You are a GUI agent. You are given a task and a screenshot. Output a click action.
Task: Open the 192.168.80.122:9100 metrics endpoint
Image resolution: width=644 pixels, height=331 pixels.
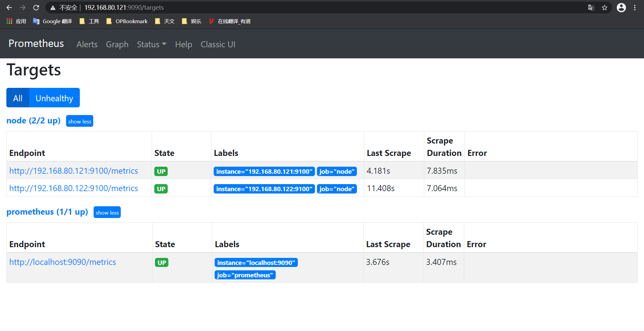(x=73, y=188)
